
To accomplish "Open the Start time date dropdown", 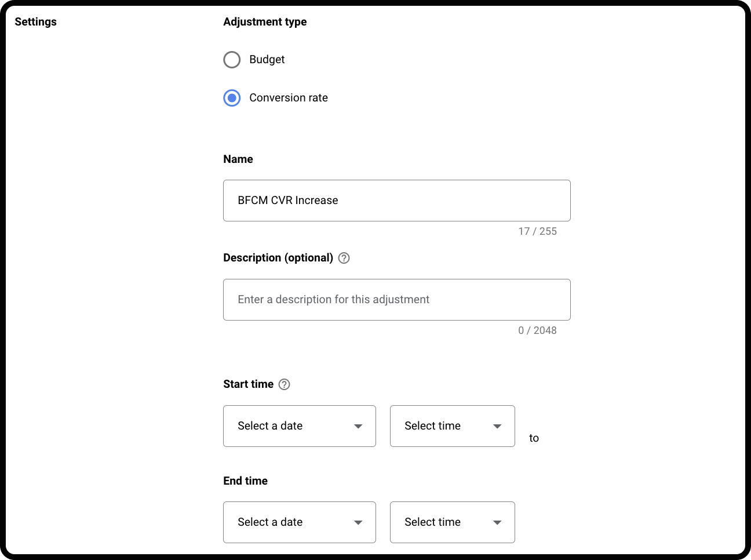I will (x=300, y=426).
